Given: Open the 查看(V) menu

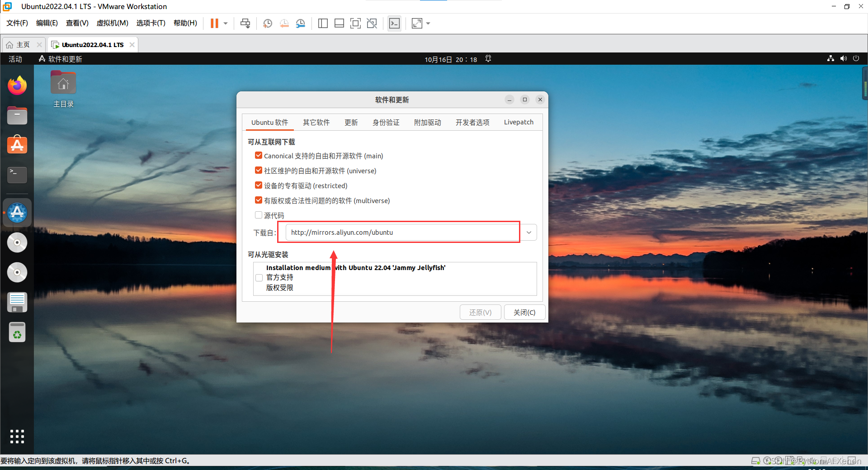Looking at the screenshot, I should tap(77, 23).
